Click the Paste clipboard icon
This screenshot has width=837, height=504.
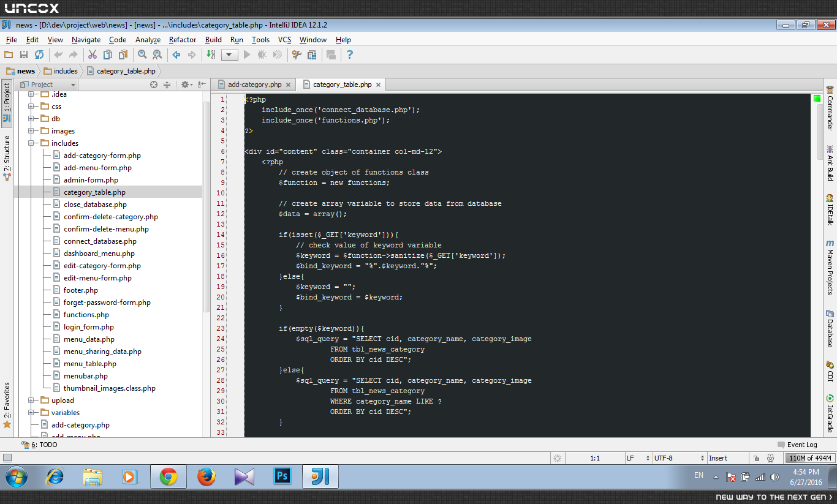(x=123, y=55)
